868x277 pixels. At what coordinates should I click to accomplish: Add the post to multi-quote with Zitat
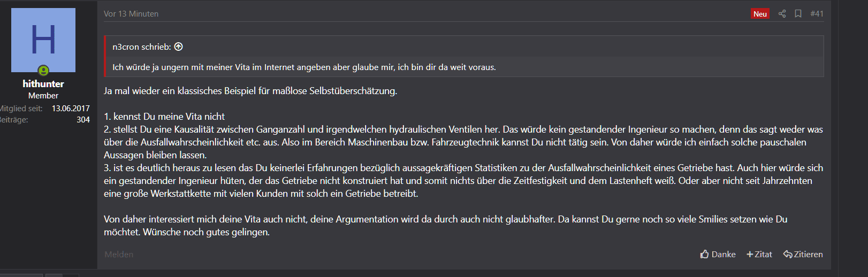point(759,255)
